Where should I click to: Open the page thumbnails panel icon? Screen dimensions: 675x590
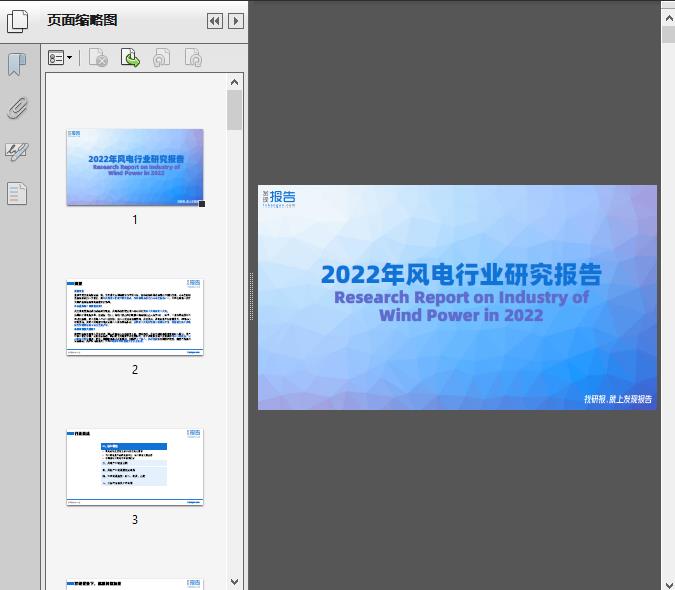pos(17,22)
